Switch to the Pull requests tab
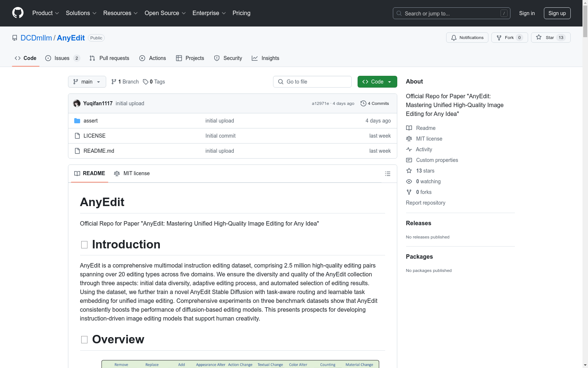 (110, 58)
